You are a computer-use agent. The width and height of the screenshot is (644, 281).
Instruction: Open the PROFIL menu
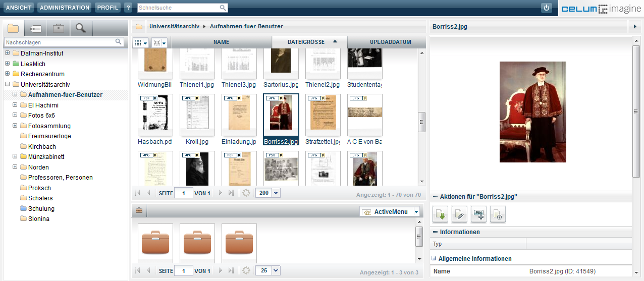tap(108, 8)
